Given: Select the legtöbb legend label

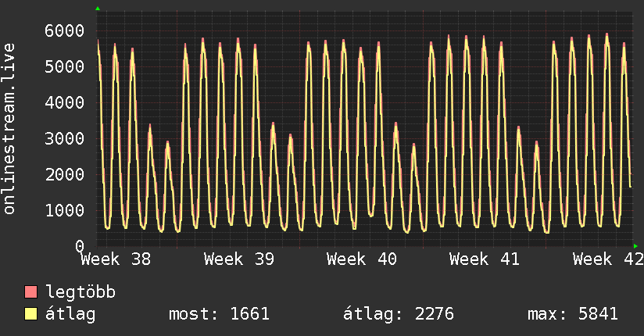Looking at the screenshot, I should (80, 292).
